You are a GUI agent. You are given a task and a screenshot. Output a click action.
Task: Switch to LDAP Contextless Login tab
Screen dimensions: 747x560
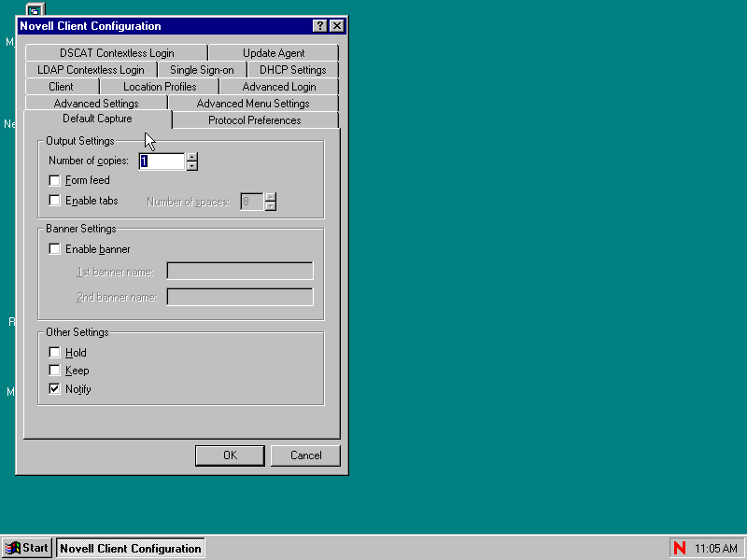pyautogui.click(x=91, y=70)
